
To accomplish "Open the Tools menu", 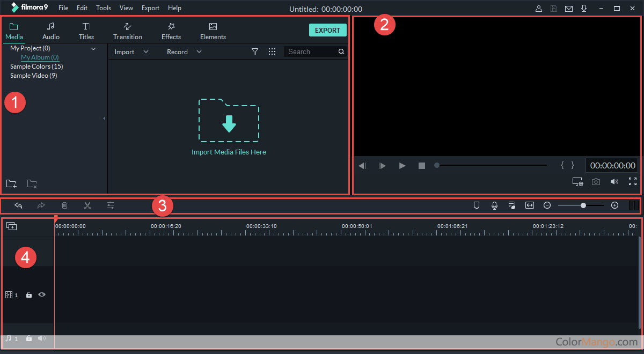I will click(103, 8).
